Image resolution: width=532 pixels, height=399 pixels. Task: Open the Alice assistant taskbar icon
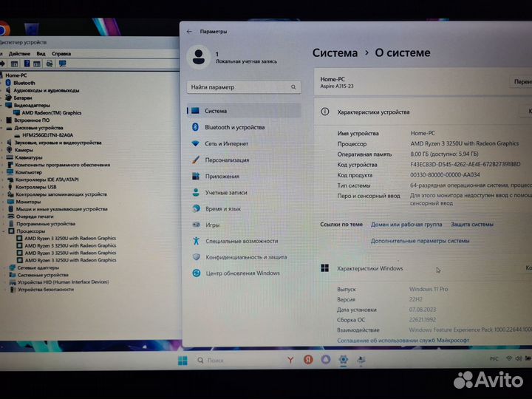(326, 360)
